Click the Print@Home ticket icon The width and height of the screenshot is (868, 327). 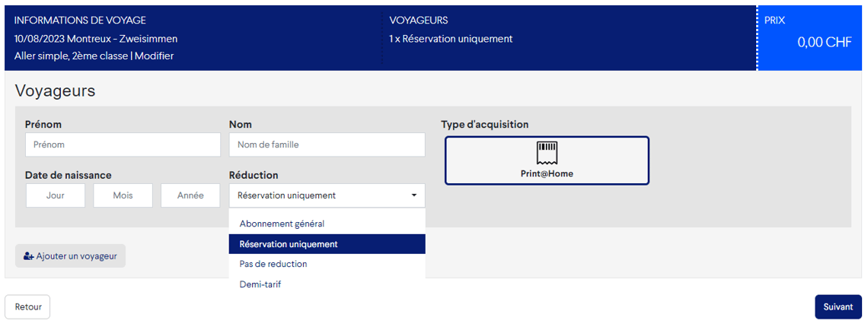(547, 151)
